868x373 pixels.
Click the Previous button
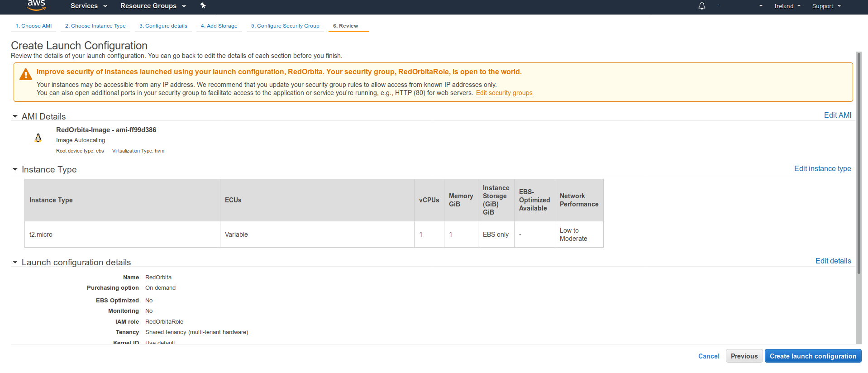(x=744, y=356)
